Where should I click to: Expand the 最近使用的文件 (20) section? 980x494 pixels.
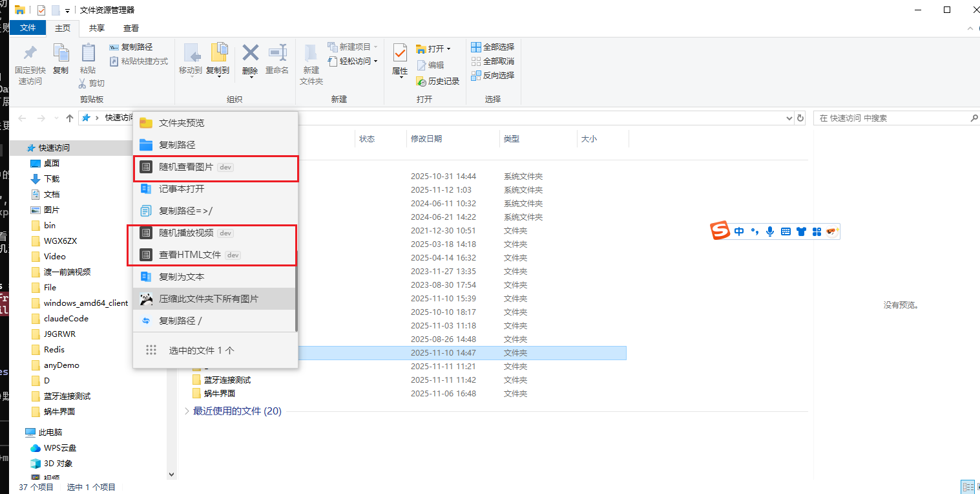187,411
